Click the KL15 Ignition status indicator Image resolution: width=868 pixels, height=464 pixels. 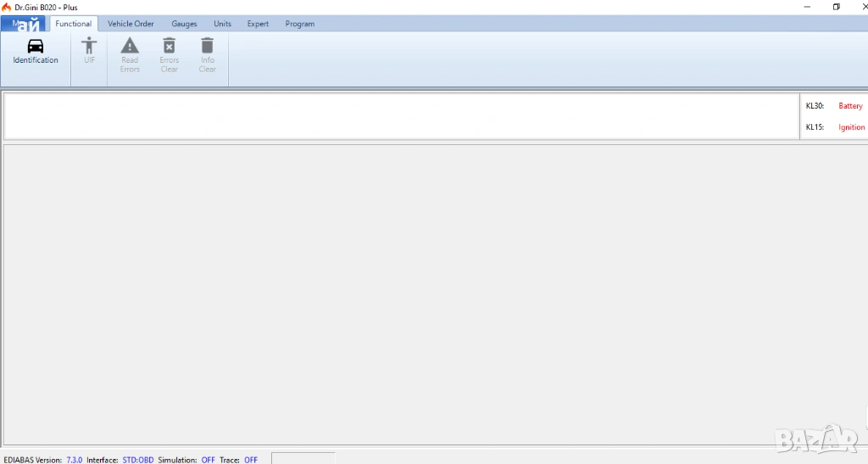[851, 127]
